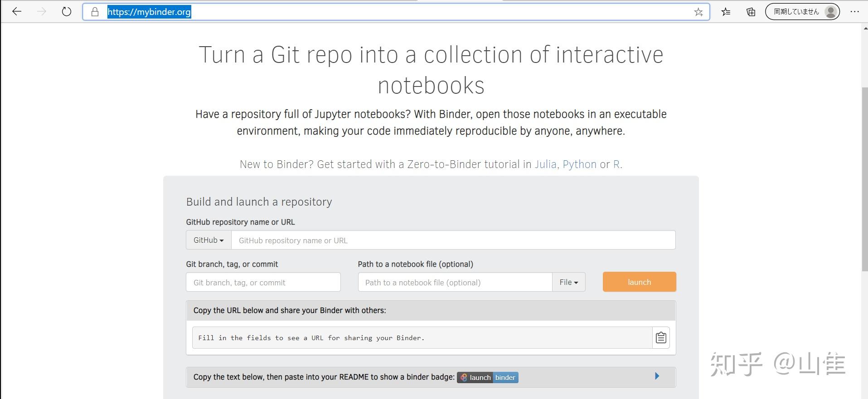Copy Binder URL with clipboard icon
This screenshot has height=399, width=868.
[661, 338]
